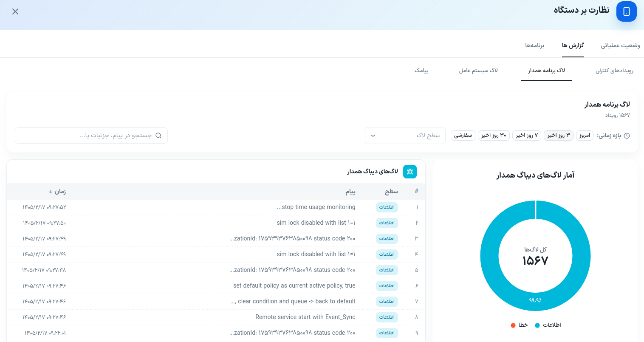Click timestamp ۰۹:۲۷:۵۲ in row ۱
Screen dimensions: 644x342
point(44,207)
